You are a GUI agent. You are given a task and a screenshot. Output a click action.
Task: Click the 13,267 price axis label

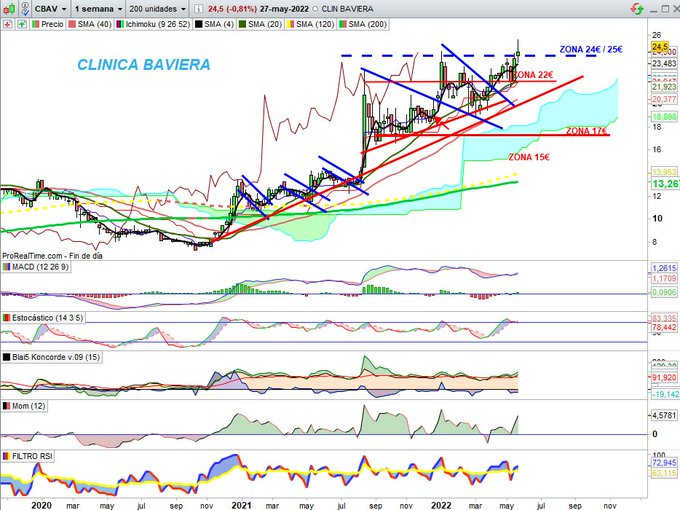click(666, 184)
